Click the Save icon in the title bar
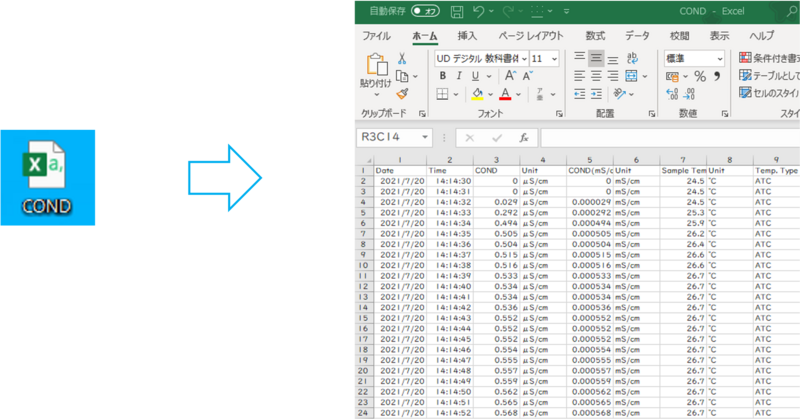 click(457, 12)
